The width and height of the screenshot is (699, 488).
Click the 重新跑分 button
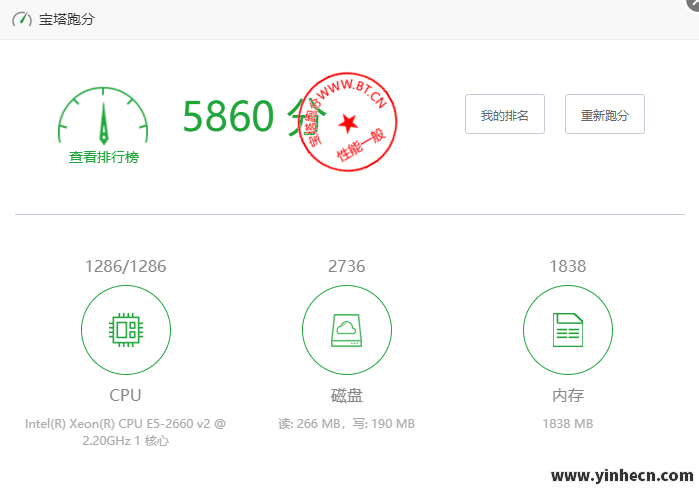[604, 114]
